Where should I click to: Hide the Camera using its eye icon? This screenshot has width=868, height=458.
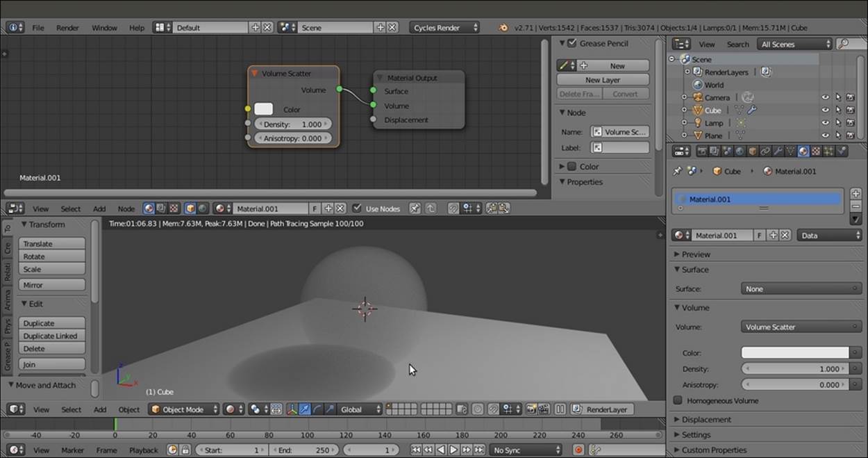tap(825, 98)
